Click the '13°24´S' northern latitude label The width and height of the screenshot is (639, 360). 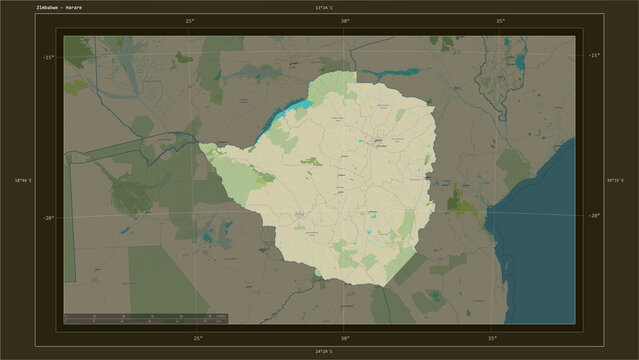(324, 8)
